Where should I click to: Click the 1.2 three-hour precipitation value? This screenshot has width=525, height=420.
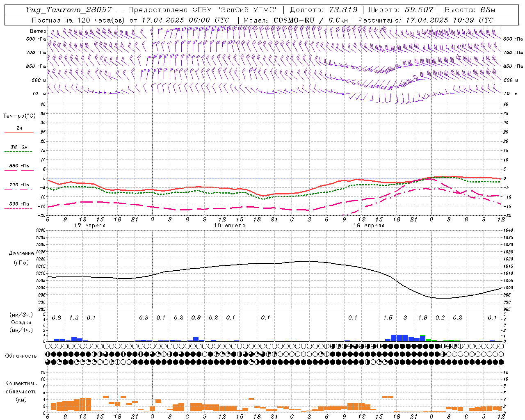pos(74,318)
